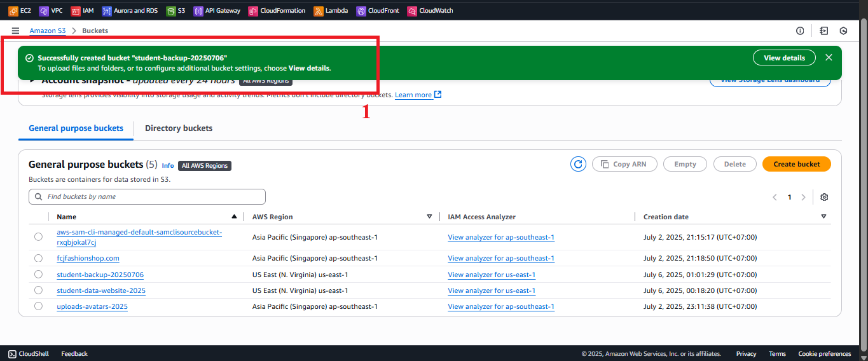Viewport: 868px width, 361px height.
Task: View analyzer for uploads-avatars-2025 row
Action: [501, 306]
